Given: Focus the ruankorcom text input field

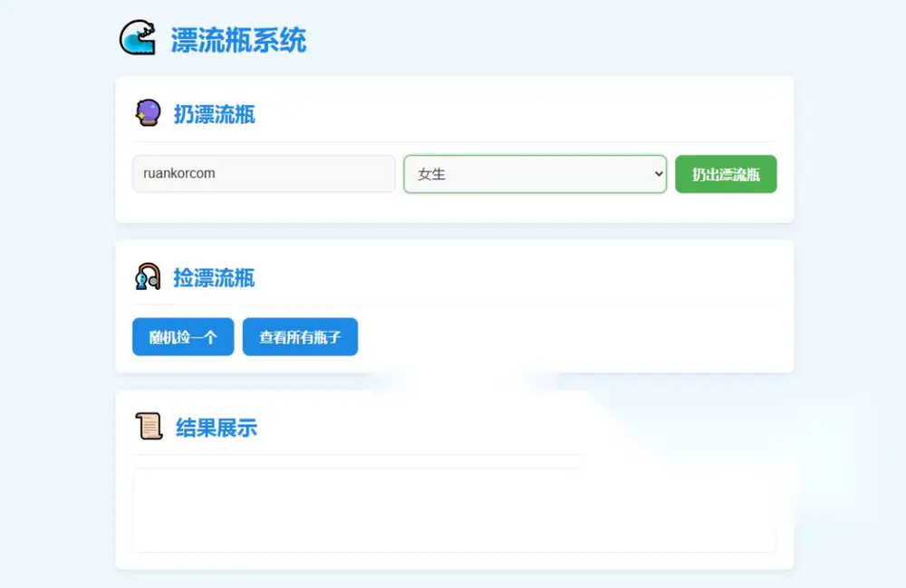Looking at the screenshot, I should 264,173.
